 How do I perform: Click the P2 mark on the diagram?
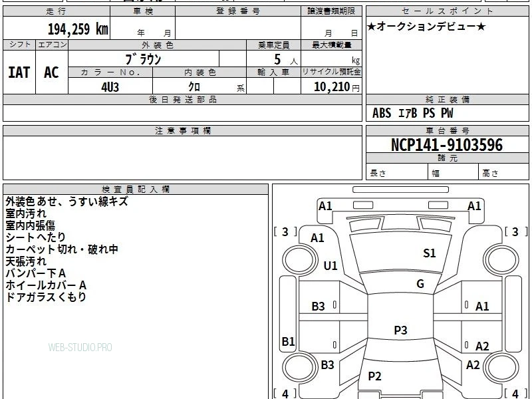click(374, 376)
